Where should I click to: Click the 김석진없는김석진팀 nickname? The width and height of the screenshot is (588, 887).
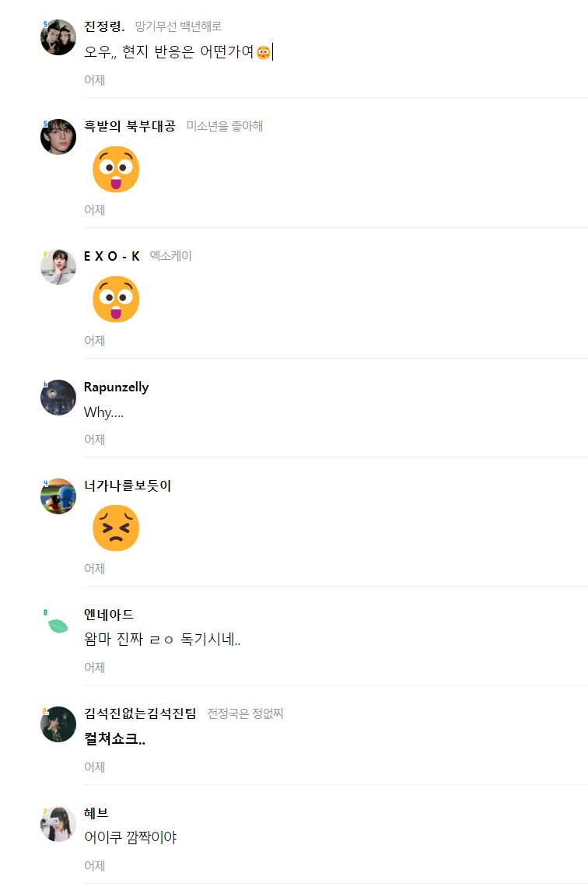(x=140, y=713)
